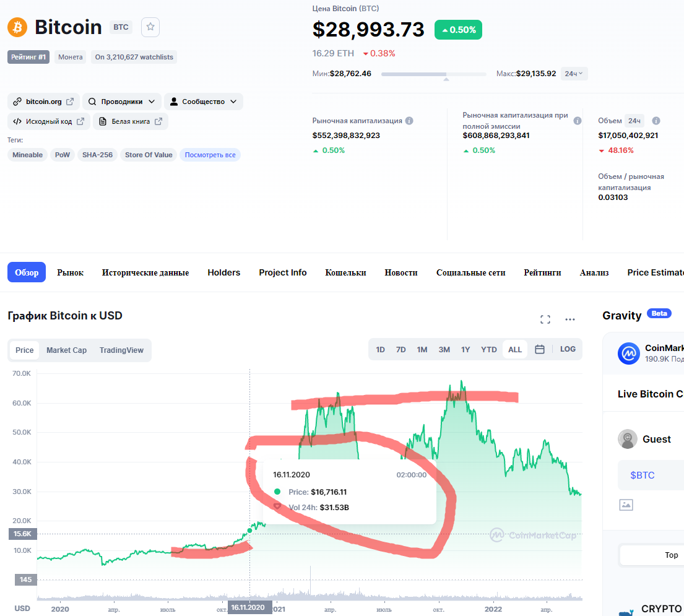Open fullscreen chart view icon
684x616 pixels.
[545, 319]
